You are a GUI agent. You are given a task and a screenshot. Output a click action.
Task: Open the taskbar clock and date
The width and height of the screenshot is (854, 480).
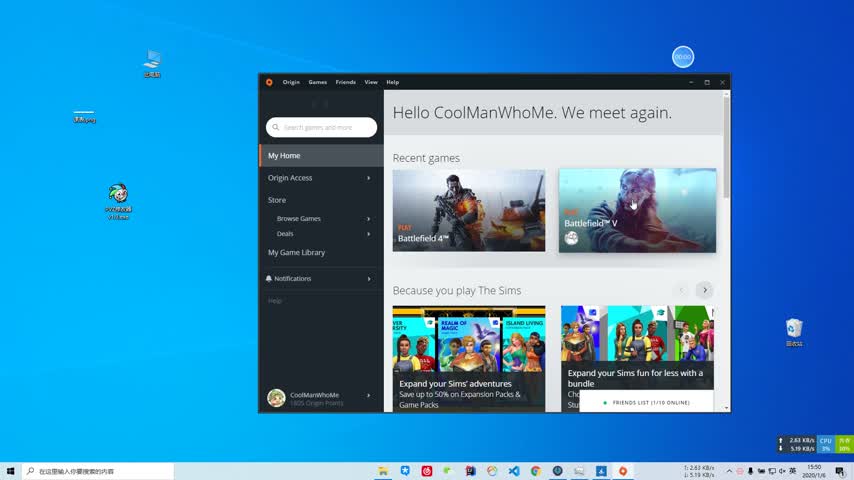pyautogui.click(x=814, y=471)
